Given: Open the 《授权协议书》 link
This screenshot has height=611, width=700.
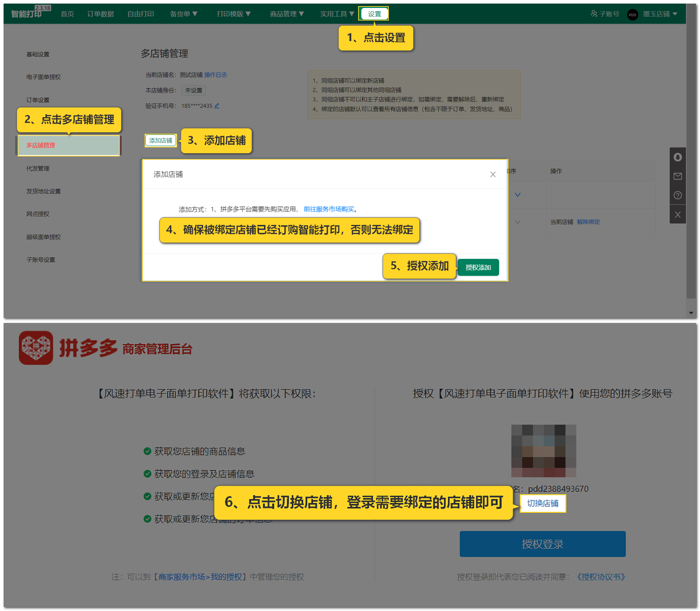Looking at the screenshot, I should pos(601,577).
